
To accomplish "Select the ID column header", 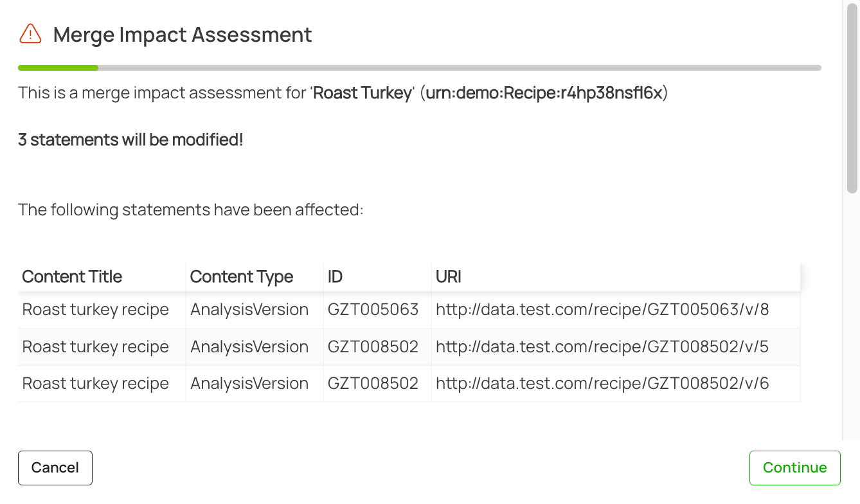I will click(x=335, y=277).
